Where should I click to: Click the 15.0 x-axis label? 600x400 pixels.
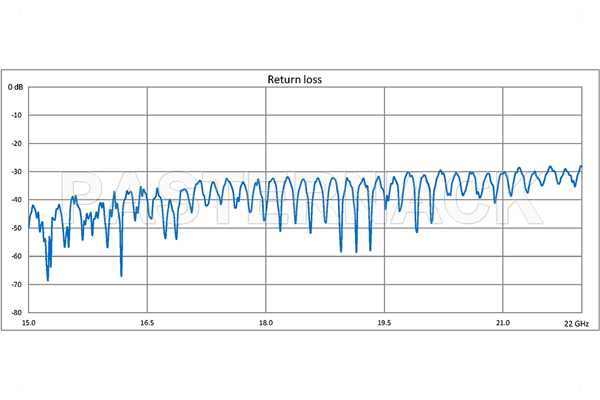30,323
